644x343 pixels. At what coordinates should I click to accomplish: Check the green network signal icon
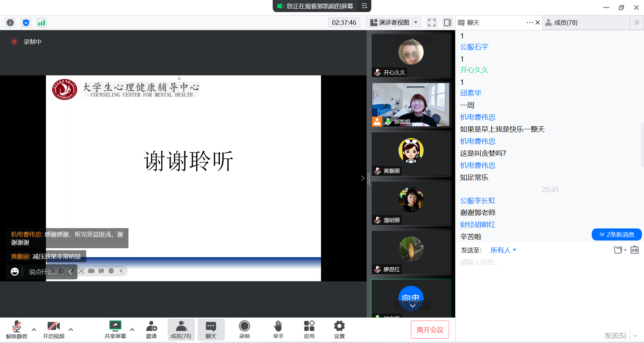[x=41, y=22]
